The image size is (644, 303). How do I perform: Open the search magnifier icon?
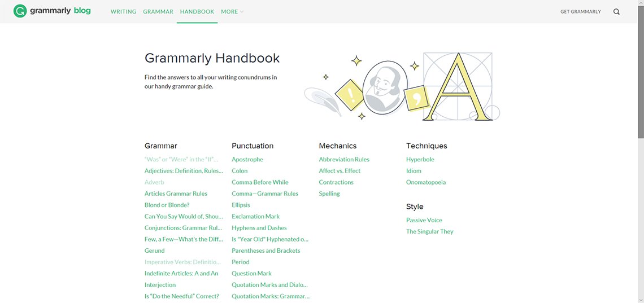point(616,12)
